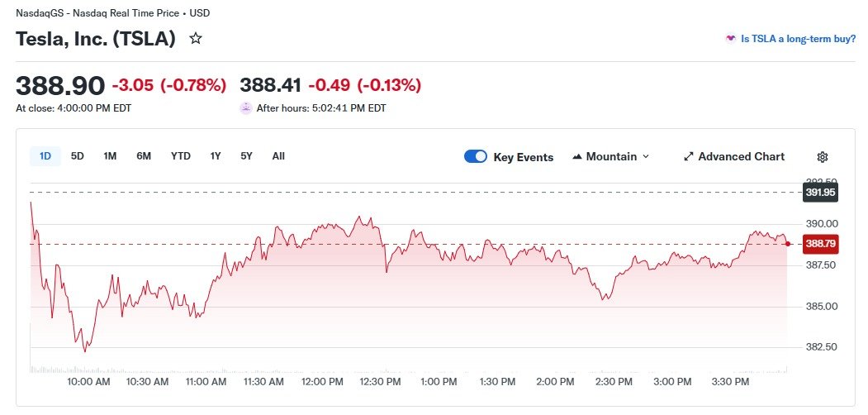The width and height of the screenshot is (868, 415).
Task: Click the red 388.79 current price label
Action: (821, 244)
